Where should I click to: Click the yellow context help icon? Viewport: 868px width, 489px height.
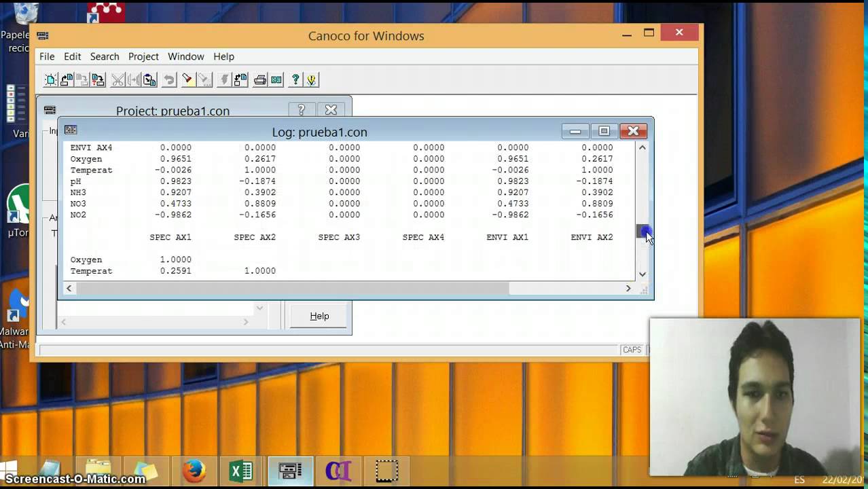point(311,79)
